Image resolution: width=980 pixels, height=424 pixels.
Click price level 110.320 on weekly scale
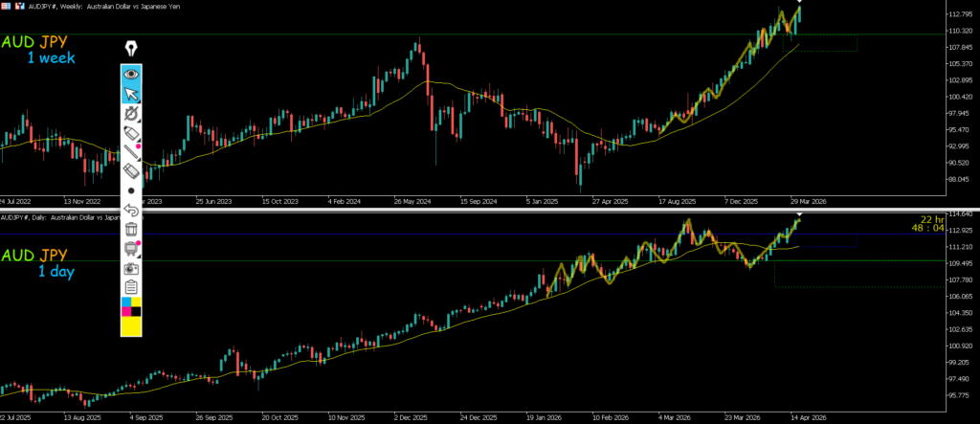pos(961,31)
